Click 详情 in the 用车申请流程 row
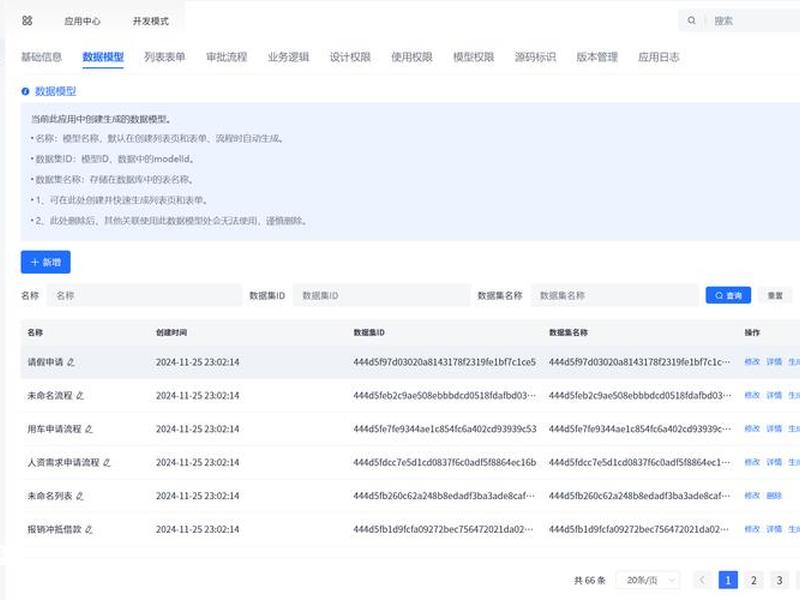 point(774,429)
